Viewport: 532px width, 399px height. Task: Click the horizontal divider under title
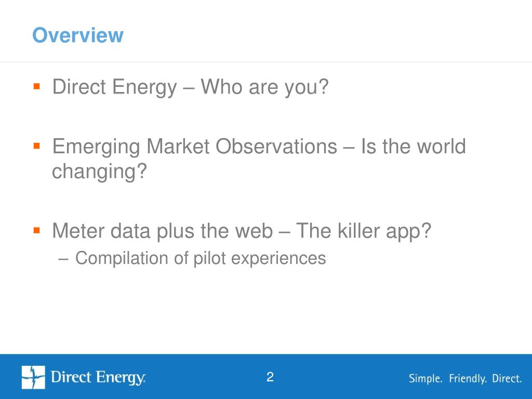point(266,62)
